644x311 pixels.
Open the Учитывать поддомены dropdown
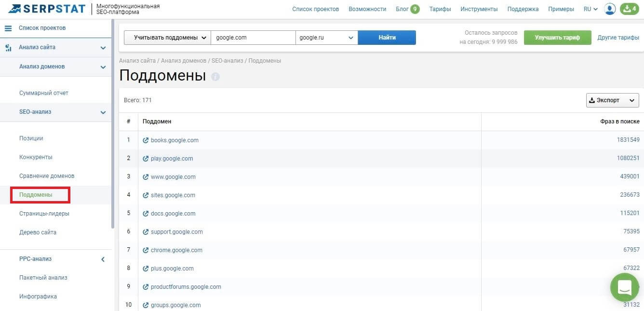pyautogui.click(x=167, y=38)
